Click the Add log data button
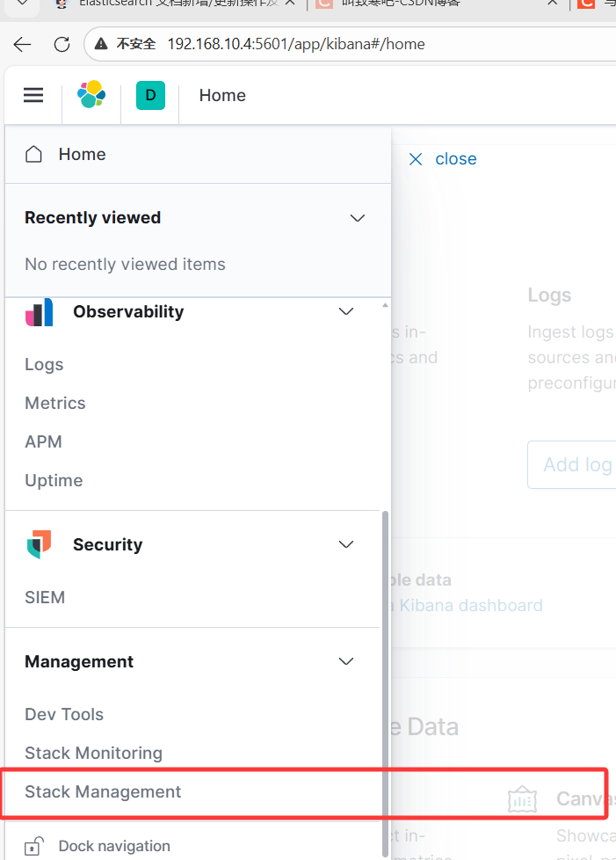The image size is (616, 860). click(x=571, y=464)
